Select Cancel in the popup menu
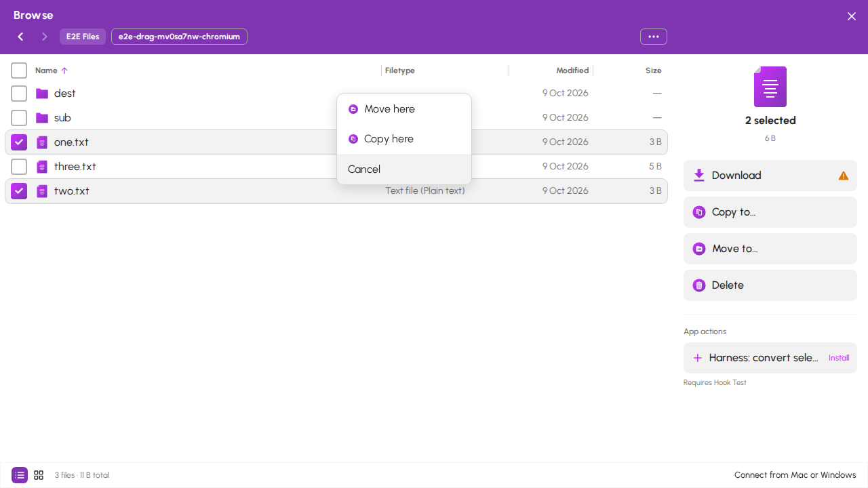Viewport: 868px width, 488px height. [x=404, y=169]
